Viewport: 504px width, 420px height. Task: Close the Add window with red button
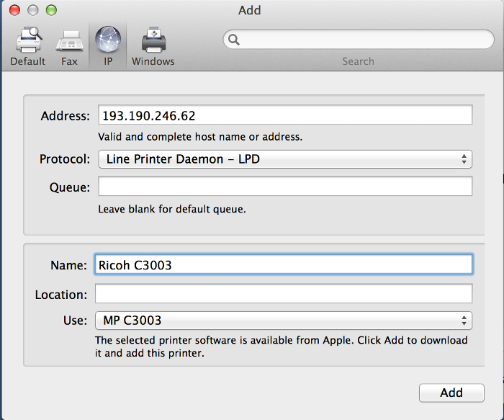(x=14, y=10)
